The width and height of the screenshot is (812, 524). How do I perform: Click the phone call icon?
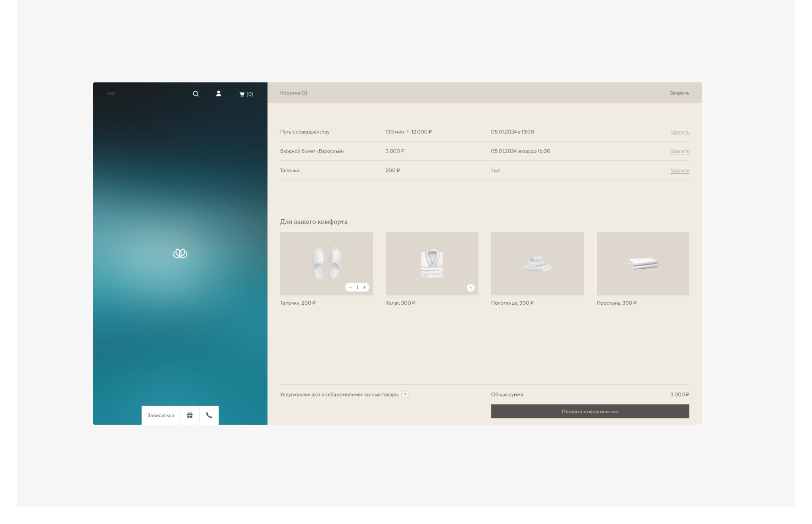pos(209,415)
